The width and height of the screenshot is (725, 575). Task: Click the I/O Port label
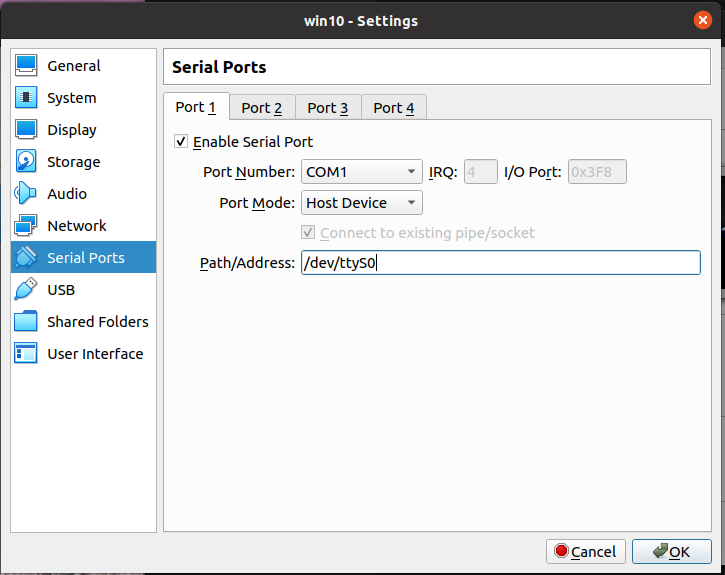[532, 172]
